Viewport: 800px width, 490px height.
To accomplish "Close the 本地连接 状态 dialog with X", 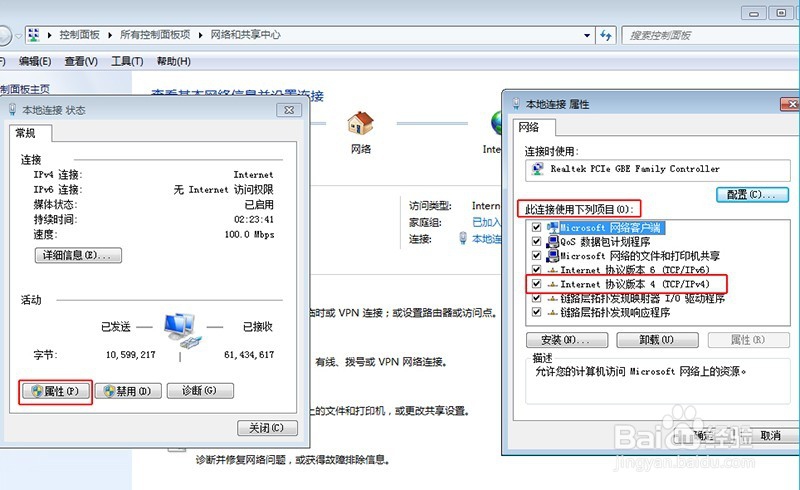I will point(289,110).
